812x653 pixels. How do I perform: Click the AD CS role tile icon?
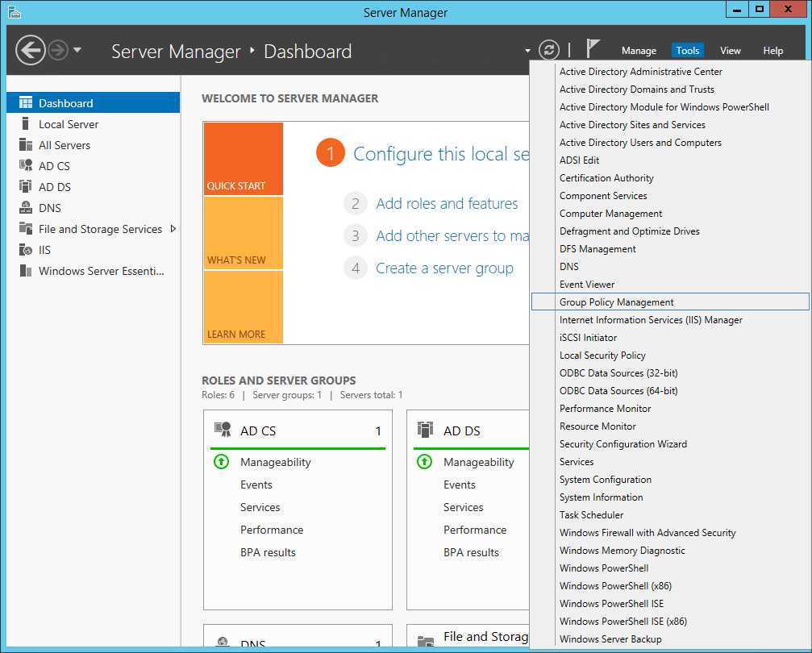(x=223, y=430)
